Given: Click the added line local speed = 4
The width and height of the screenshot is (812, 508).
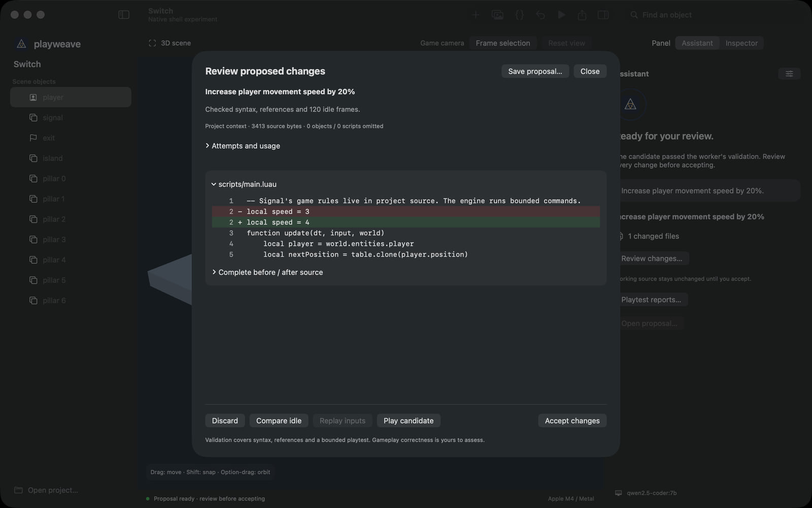Looking at the screenshot, I should tap(405, 222).
